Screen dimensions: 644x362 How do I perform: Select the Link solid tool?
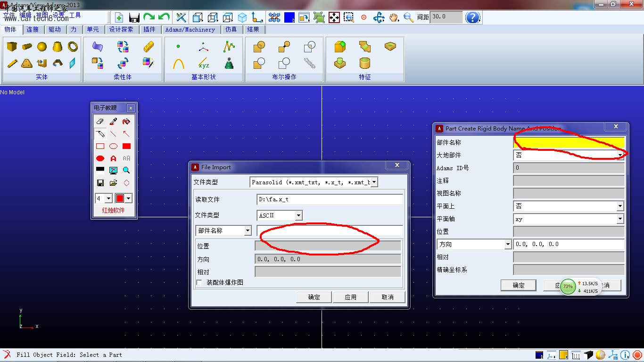pos(12,63)
